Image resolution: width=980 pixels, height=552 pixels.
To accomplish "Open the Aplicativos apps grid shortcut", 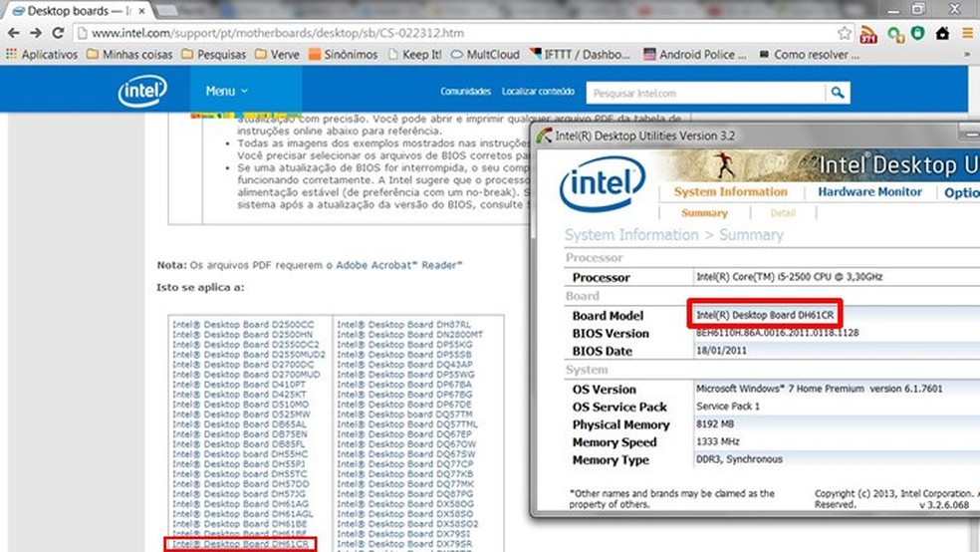I will (41, 55).
